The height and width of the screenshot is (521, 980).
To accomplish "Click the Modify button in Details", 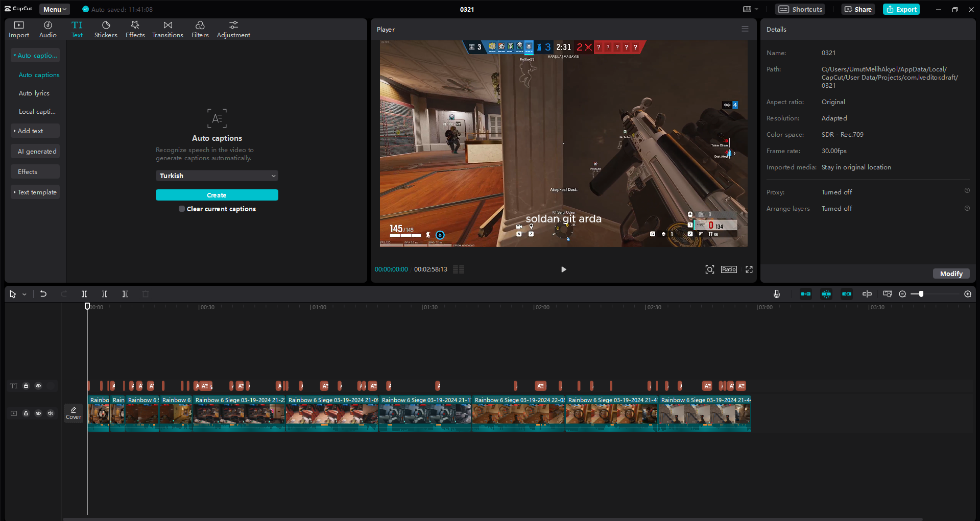I will (x=951, y=274).
